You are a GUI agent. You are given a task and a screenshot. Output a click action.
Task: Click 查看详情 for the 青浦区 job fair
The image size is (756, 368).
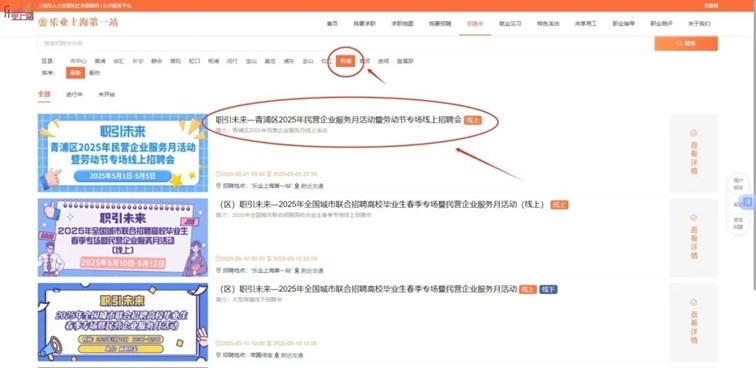click(693, 153)
